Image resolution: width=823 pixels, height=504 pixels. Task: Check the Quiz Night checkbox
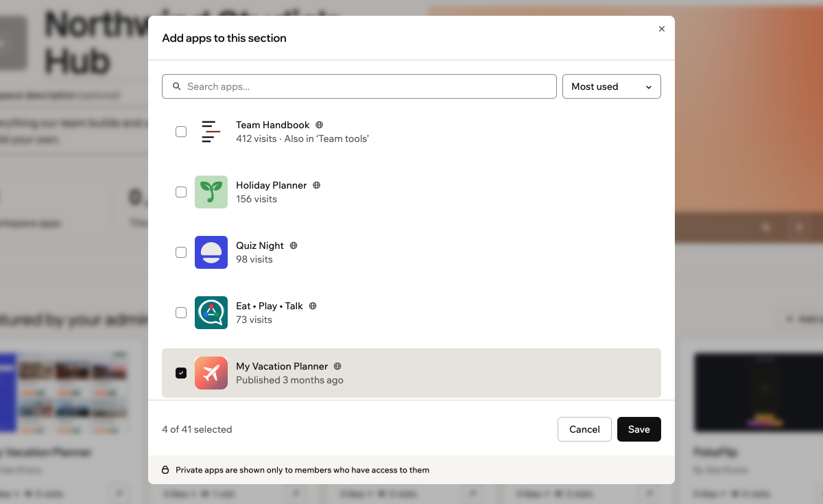point(181,252)
